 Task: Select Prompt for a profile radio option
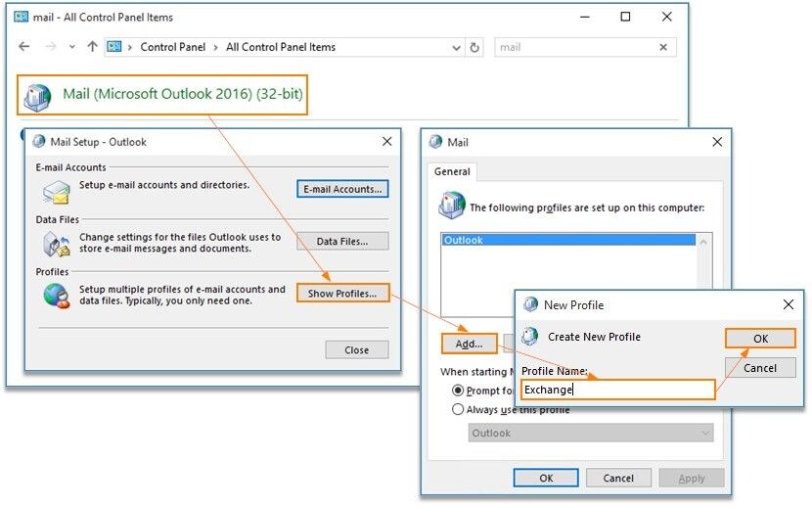[458, 390]
